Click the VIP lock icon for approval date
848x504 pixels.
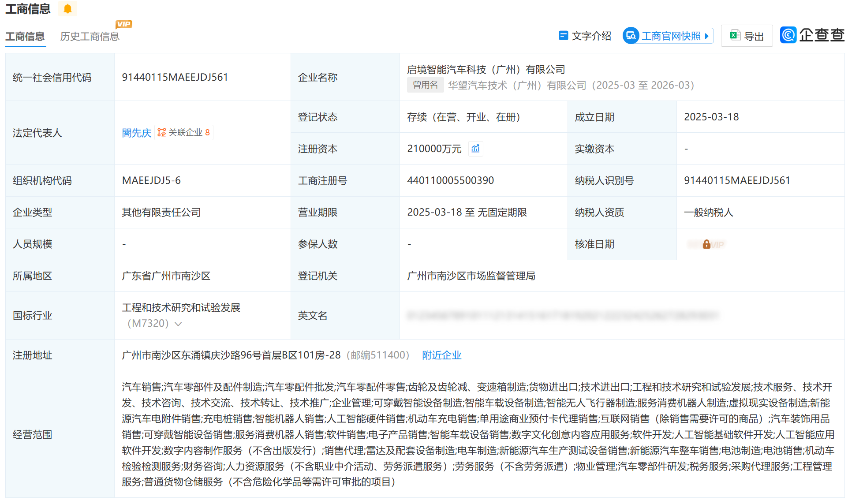[706, 244]
